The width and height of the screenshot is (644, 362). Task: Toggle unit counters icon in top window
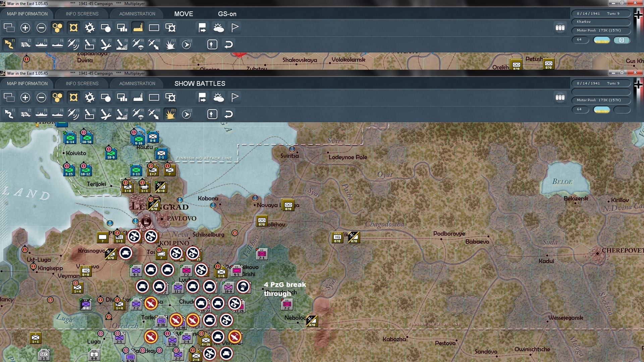73,28
